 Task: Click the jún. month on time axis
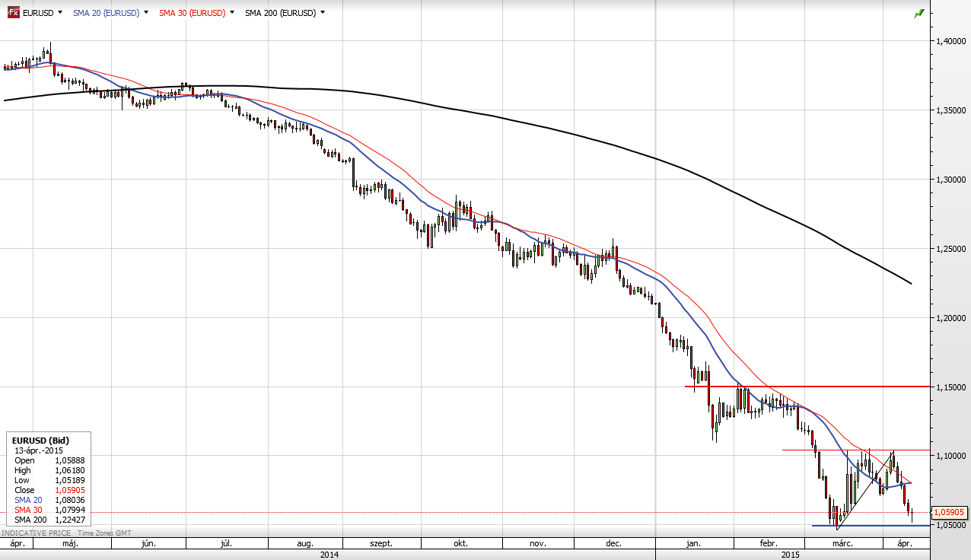148,544
